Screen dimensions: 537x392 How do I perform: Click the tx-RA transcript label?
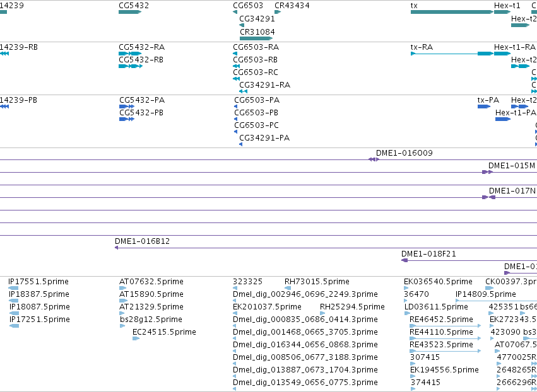(422, 47)
